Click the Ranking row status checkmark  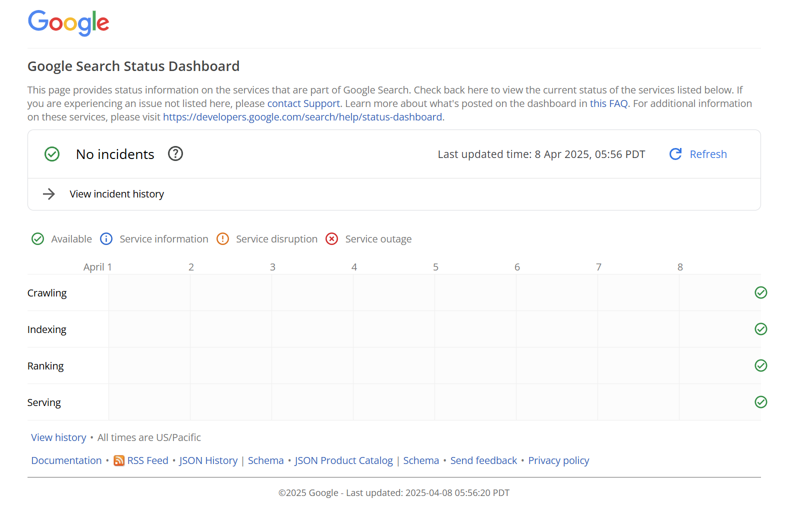click(x=761, y=365)
